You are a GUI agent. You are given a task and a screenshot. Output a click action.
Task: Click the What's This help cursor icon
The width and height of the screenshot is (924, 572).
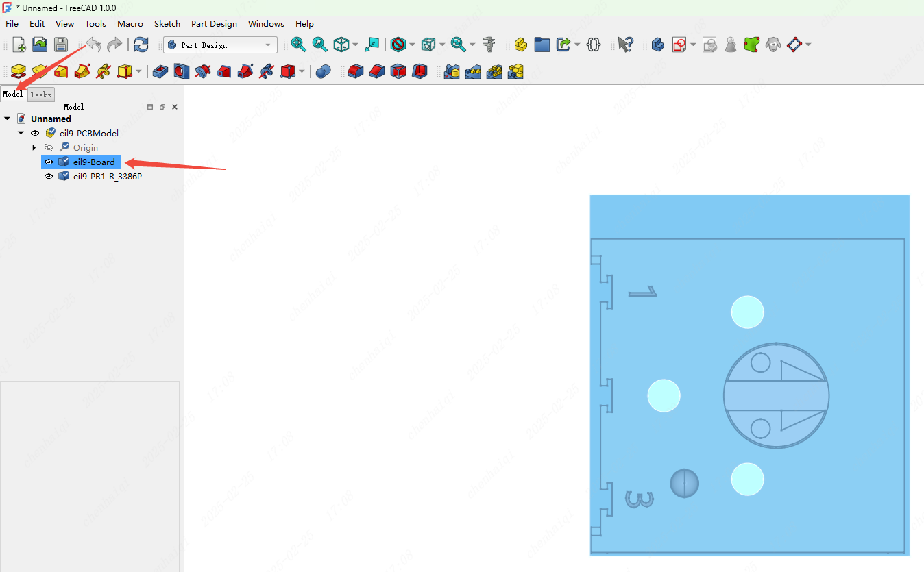624,45
